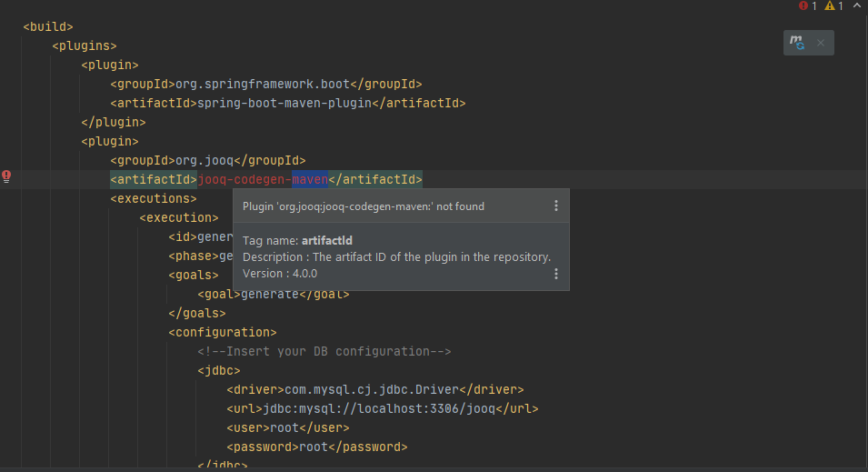Click the opening <jdbc> tag
Image resolution: width=868 pixels, height=472 pixels.
point(219,371)
